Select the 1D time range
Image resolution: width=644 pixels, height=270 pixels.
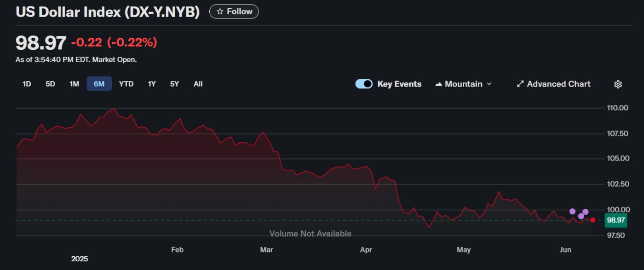pyautogui.click(x=27, y=84)
